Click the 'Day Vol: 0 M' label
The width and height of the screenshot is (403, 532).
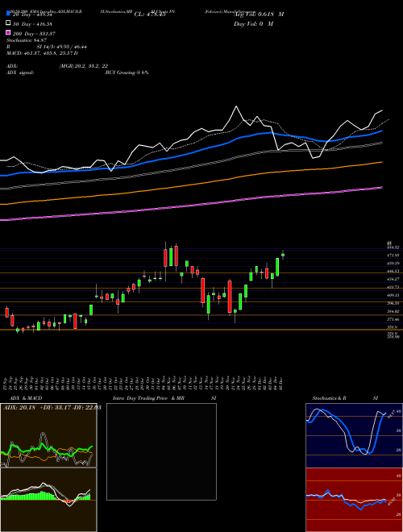click(253, 24)
